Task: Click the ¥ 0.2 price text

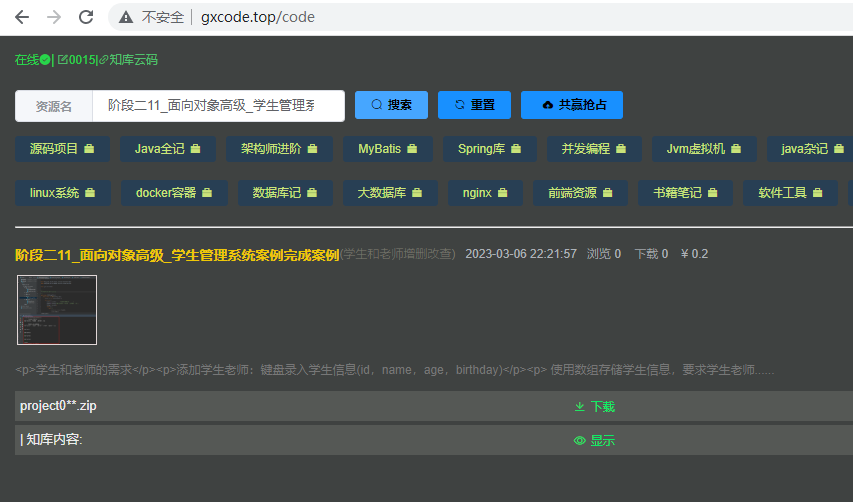Action: (695, 254)
